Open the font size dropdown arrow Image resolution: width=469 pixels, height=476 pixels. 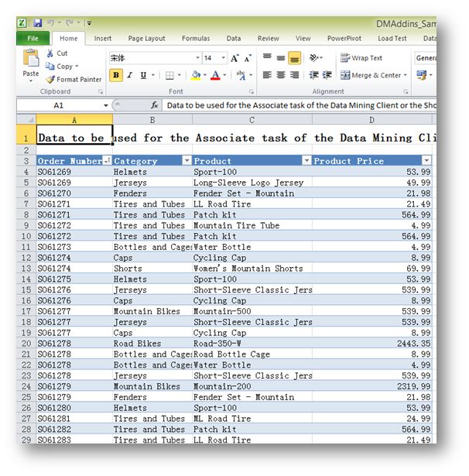point(224,58)
